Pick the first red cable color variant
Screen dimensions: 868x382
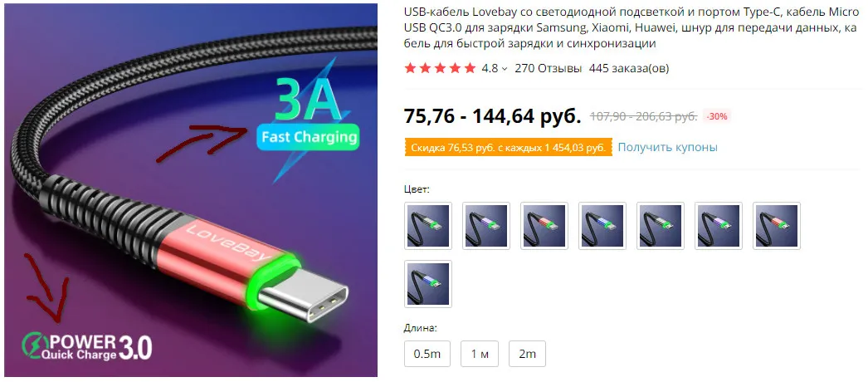(544, 225)
